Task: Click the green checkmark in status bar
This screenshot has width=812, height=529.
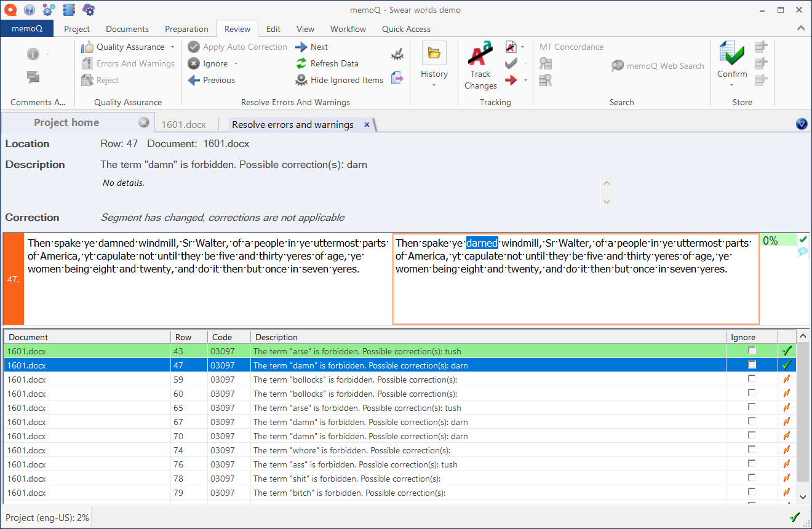Action: 795,517
